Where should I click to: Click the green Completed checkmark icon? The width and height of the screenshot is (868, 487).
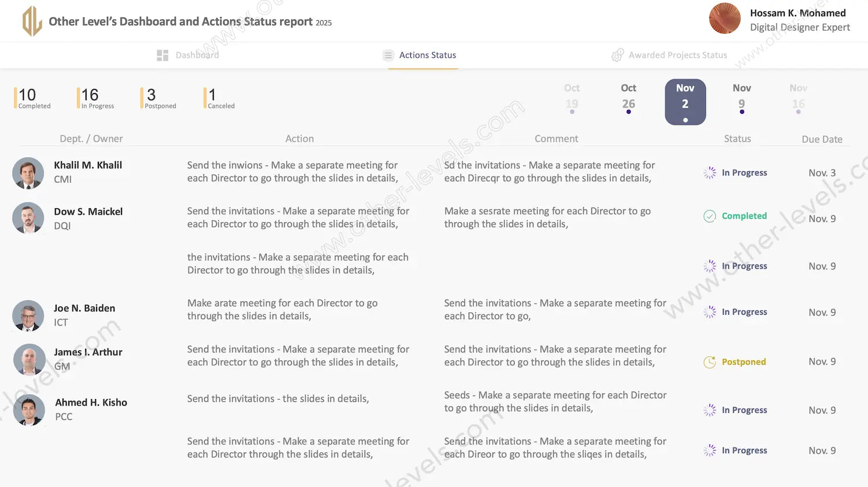(709, 216)
